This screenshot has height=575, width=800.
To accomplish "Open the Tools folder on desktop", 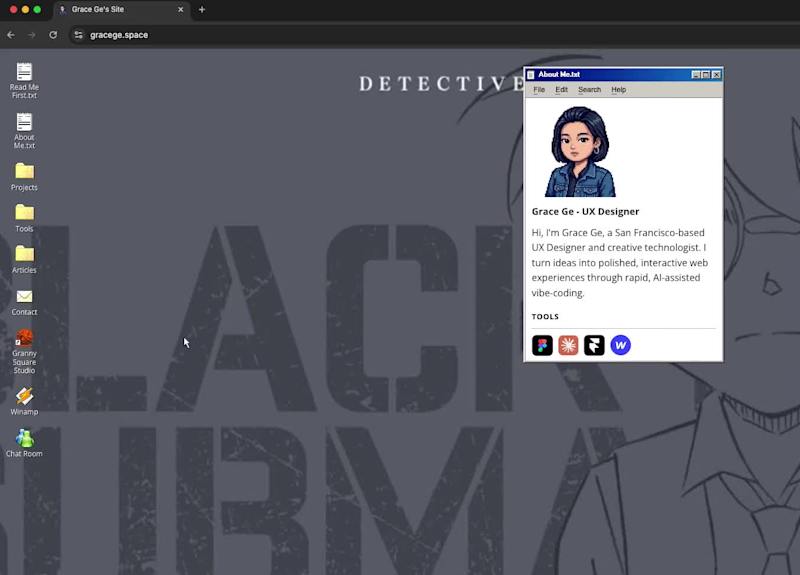I will 24,218.
